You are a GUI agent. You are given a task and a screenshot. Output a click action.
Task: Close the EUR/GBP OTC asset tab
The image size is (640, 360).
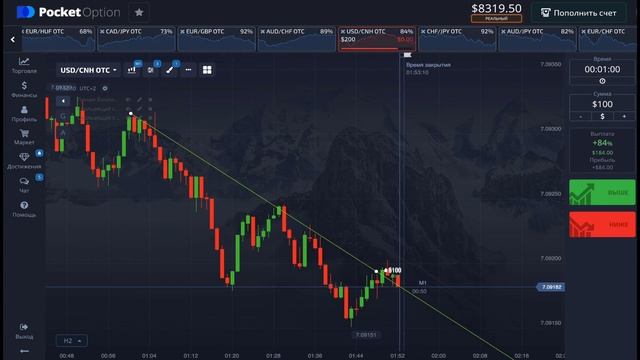coord(182,31)
